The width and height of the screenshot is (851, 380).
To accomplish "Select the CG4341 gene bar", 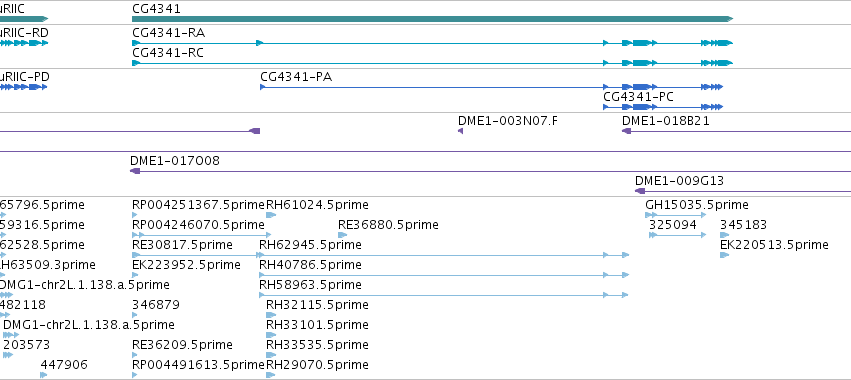I will click(x=433, y=19).
